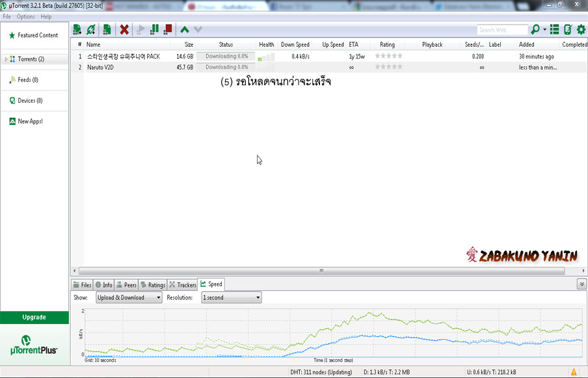Viewport: 588px width, 378px height.
Task: Sort by the Size column header
Action: coord(183,44)
